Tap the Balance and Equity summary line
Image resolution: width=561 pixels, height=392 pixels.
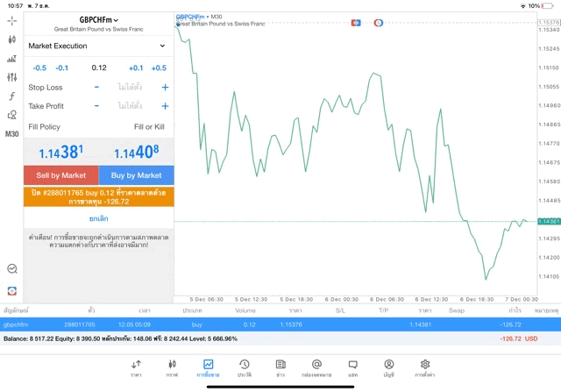(121, 339)
